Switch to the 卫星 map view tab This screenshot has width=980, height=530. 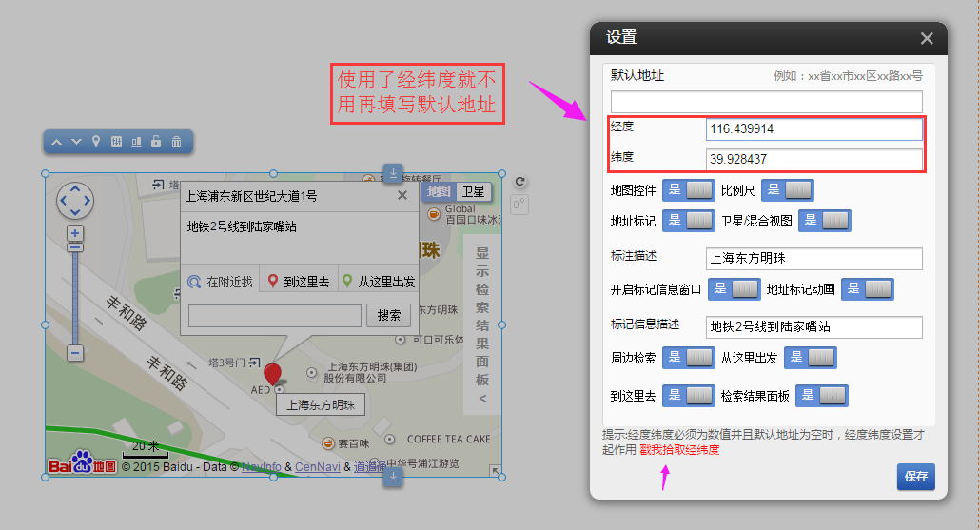click(473, 191)
